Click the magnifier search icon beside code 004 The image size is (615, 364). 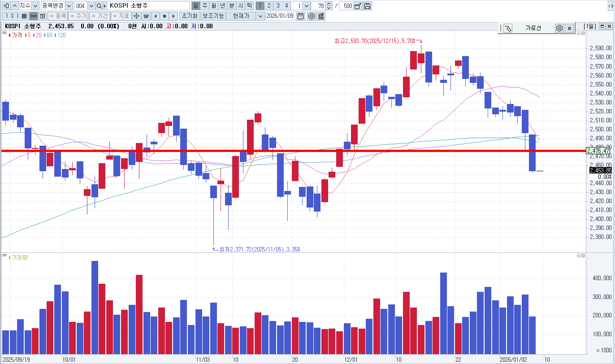pos(99,6)
